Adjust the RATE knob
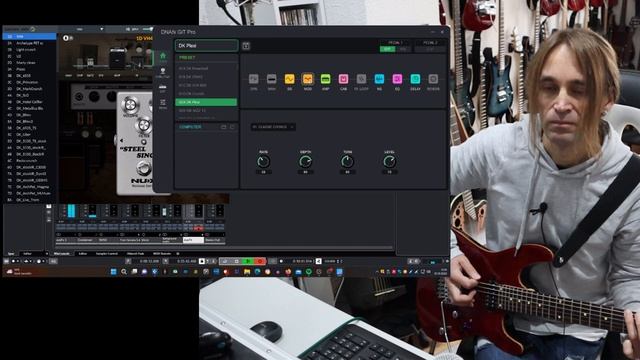Viewport: 640px width, 360px height. pos(263,162)
